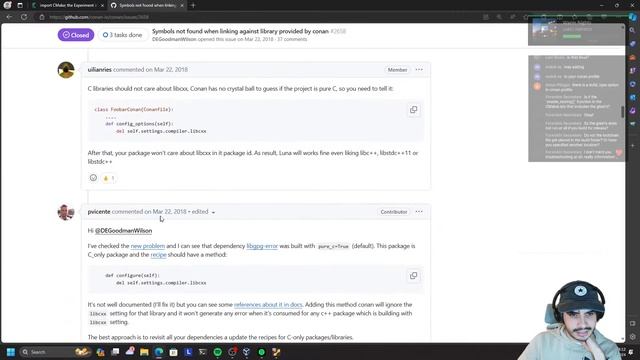Copy the 'def configure(self)' code block

point(413,276)
